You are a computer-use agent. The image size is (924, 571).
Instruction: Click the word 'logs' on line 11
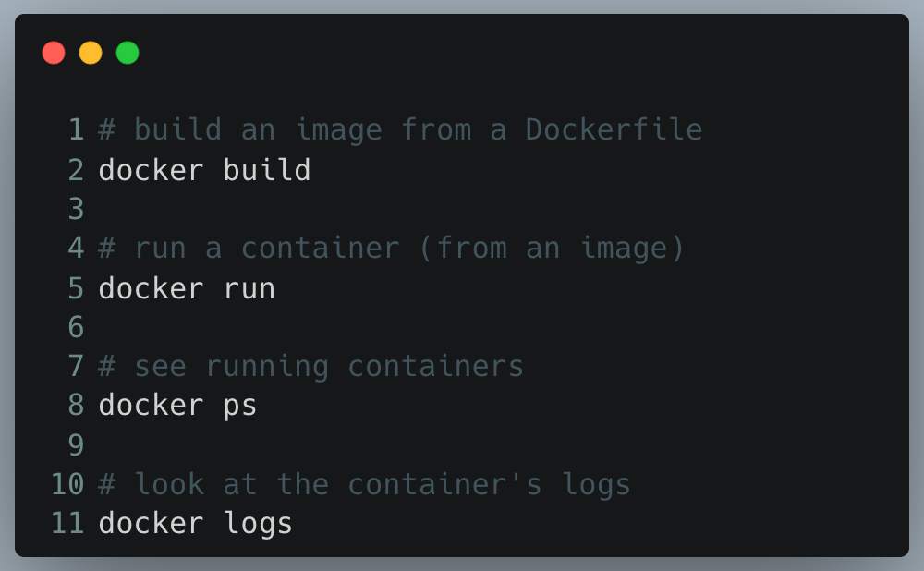click(x=258, y=524)
